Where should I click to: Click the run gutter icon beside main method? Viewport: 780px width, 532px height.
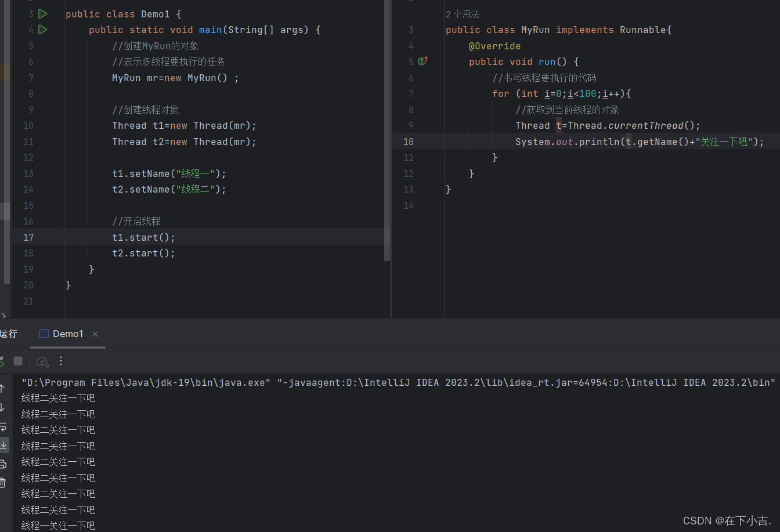tap(43, 29)
